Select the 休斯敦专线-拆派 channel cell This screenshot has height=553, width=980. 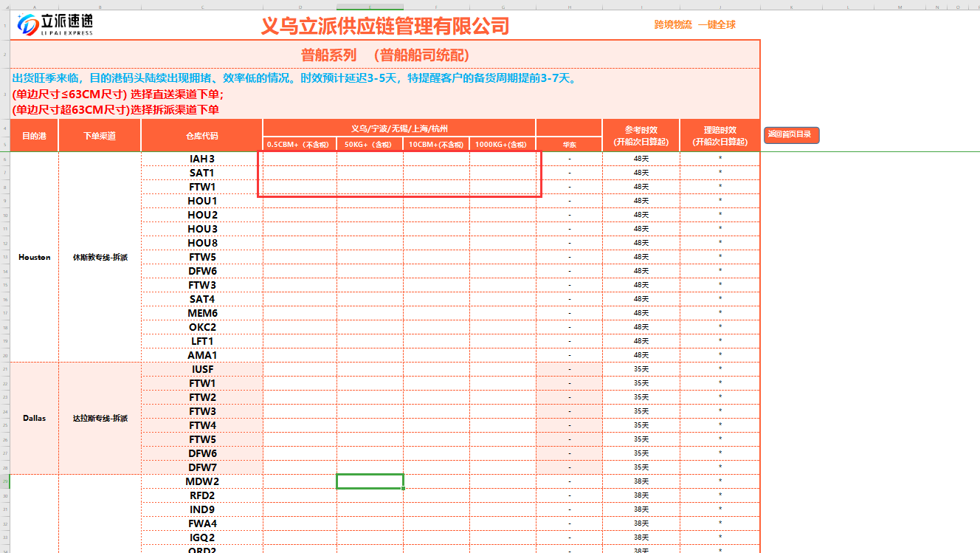point(100,257)
